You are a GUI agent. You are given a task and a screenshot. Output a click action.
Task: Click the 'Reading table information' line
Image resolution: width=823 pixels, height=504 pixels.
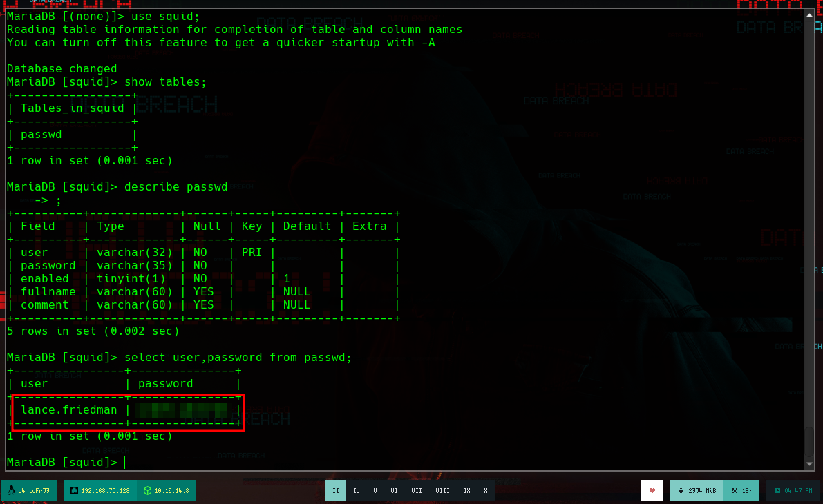234,30
